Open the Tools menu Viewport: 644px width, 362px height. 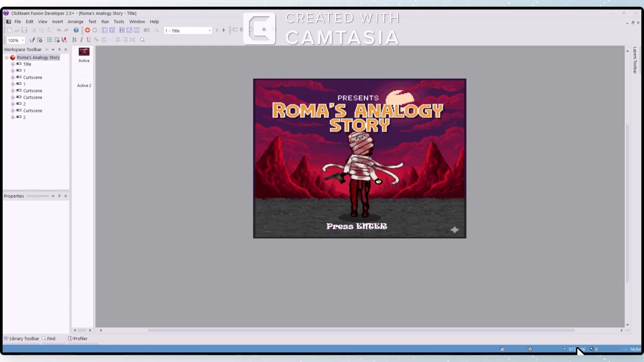click(119, 22)
